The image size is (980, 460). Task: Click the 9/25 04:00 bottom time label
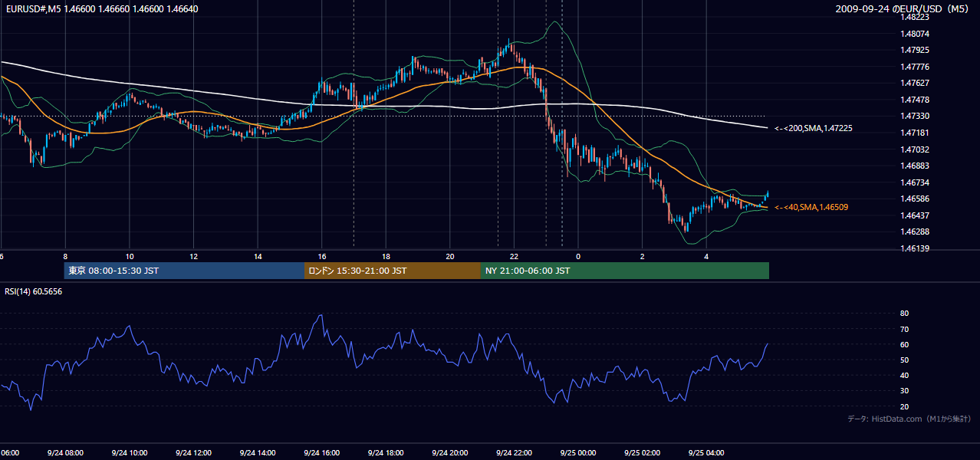point(707,453)
